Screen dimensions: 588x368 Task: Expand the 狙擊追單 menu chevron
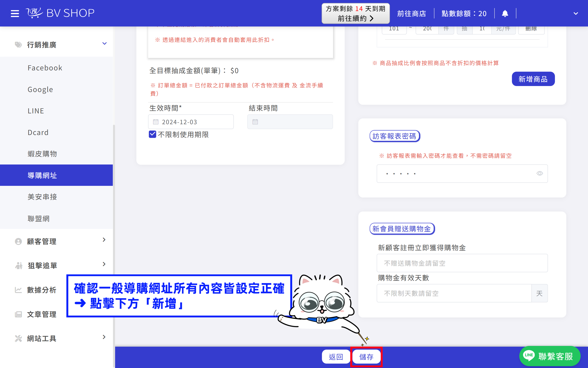104,264
